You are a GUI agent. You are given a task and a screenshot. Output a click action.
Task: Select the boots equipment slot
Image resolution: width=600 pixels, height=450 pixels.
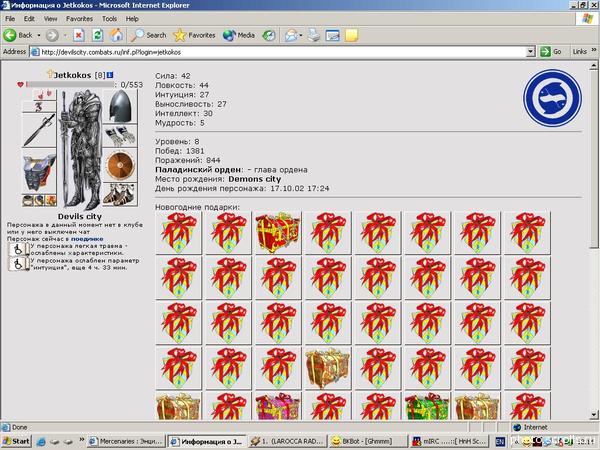click(120, 194)
